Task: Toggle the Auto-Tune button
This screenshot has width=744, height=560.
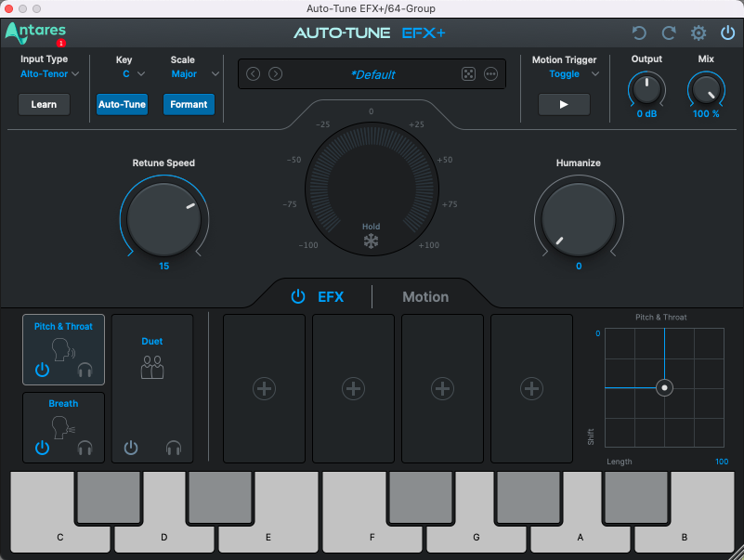Action: (122, 104)
